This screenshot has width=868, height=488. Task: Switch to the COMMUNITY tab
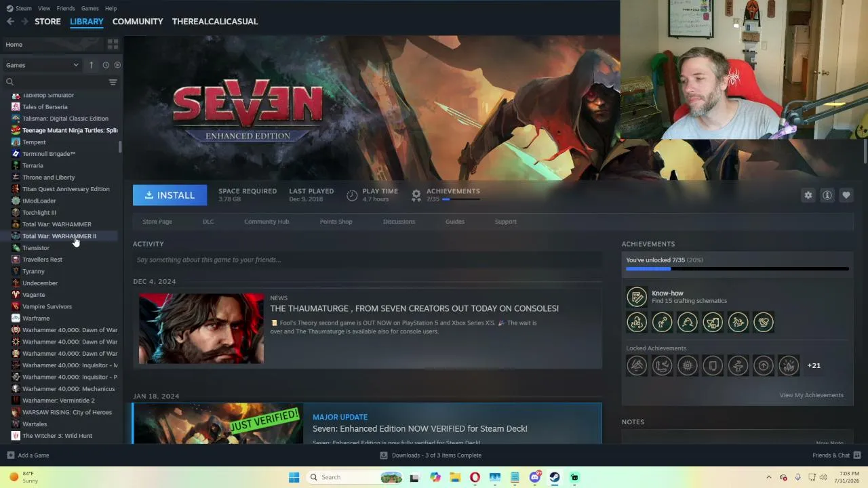pos(138,22)
